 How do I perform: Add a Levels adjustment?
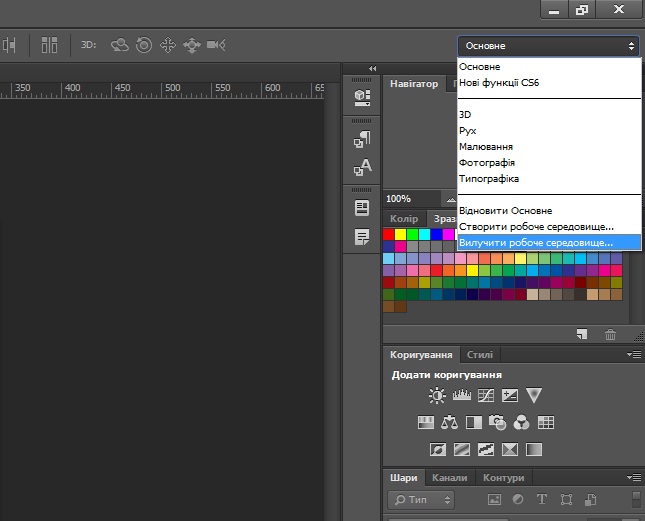click(x=462, y=395)
